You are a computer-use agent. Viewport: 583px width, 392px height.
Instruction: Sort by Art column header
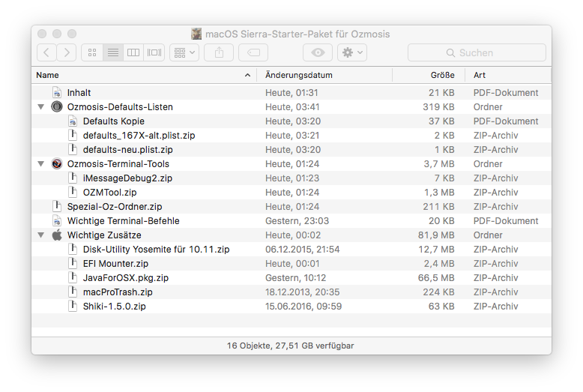coord(508,75)
